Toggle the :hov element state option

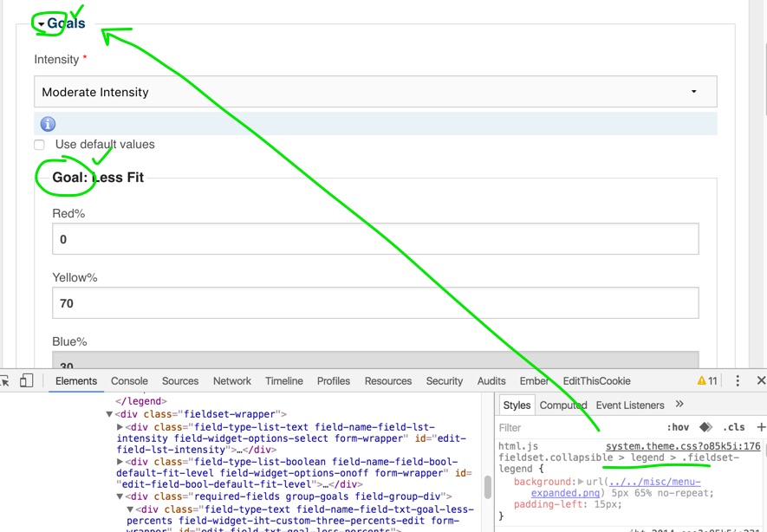coord(678,427)
